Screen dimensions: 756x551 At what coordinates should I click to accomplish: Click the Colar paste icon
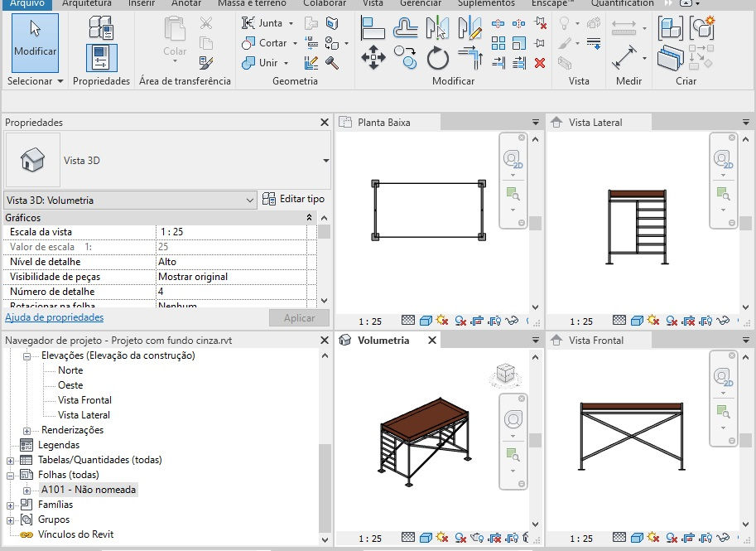tap(174, 33)
